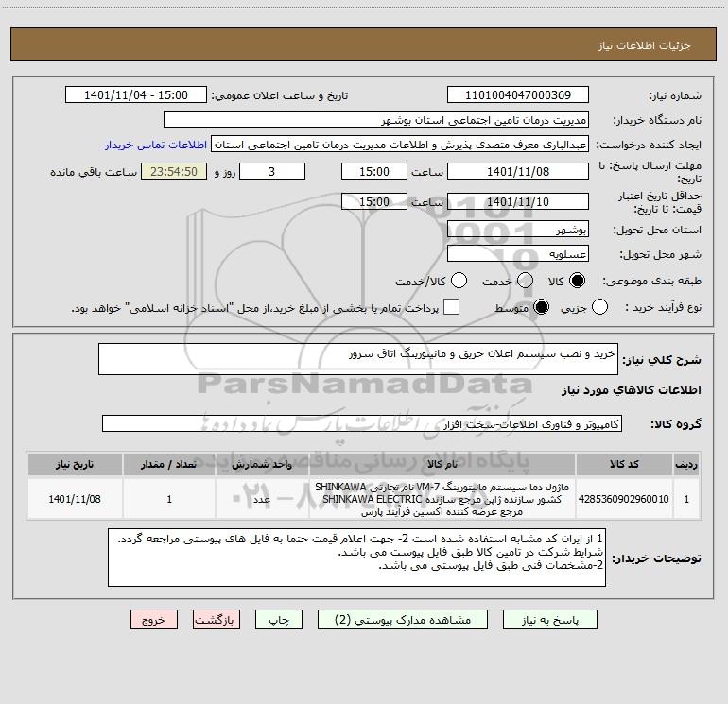Choose the متوسط purchase type radio
Image resolution: width=728 pixels, height=704 pixels.
pyautogui.click(x=541, y=307)
